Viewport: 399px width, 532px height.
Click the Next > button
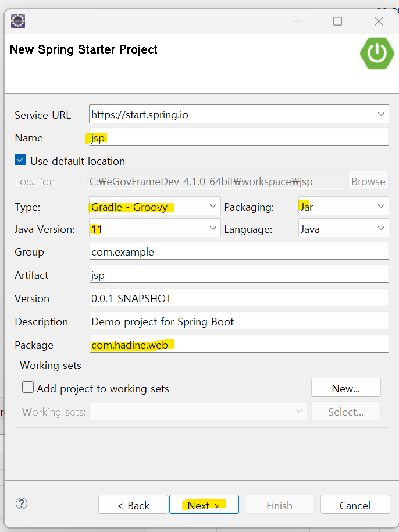[x=204, y=505]
